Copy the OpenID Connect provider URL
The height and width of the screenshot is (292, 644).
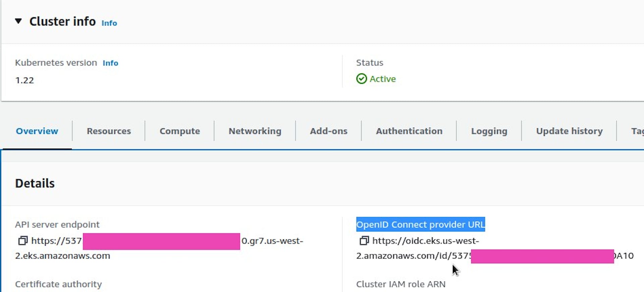pos(364,241)
